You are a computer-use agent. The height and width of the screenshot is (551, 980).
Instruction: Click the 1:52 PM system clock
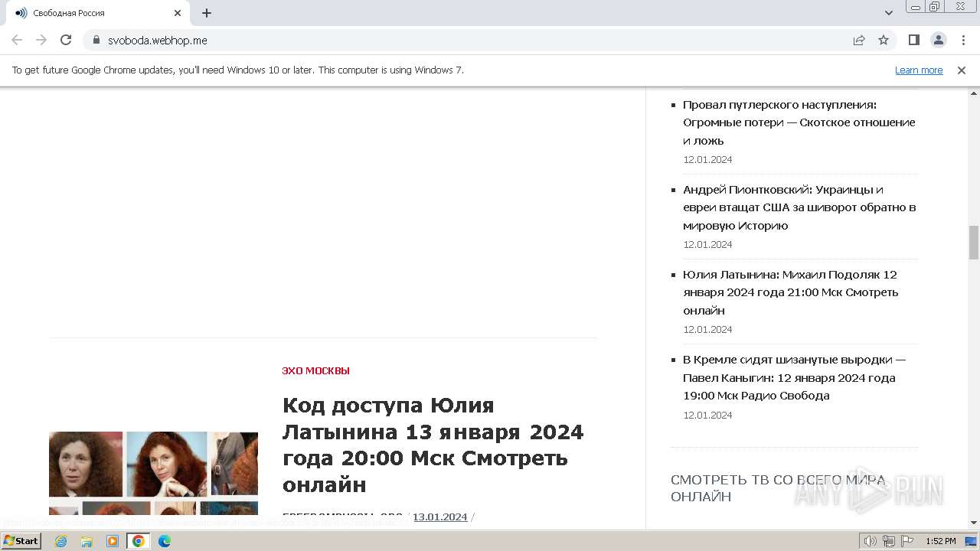point(940,541)
